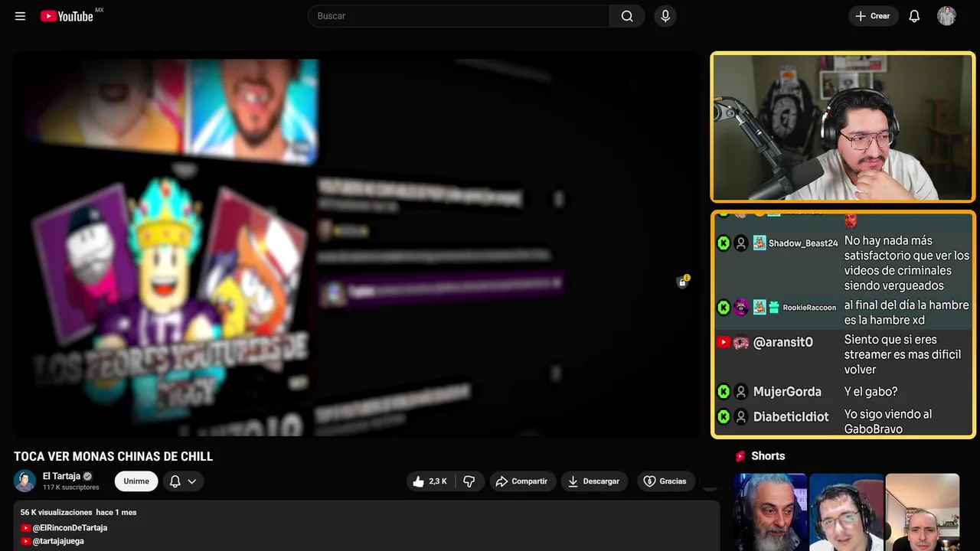980x551 pixels.
Task: Click the streamer webcam overlay
Action: pyautogui.click(x=843, y=127)
